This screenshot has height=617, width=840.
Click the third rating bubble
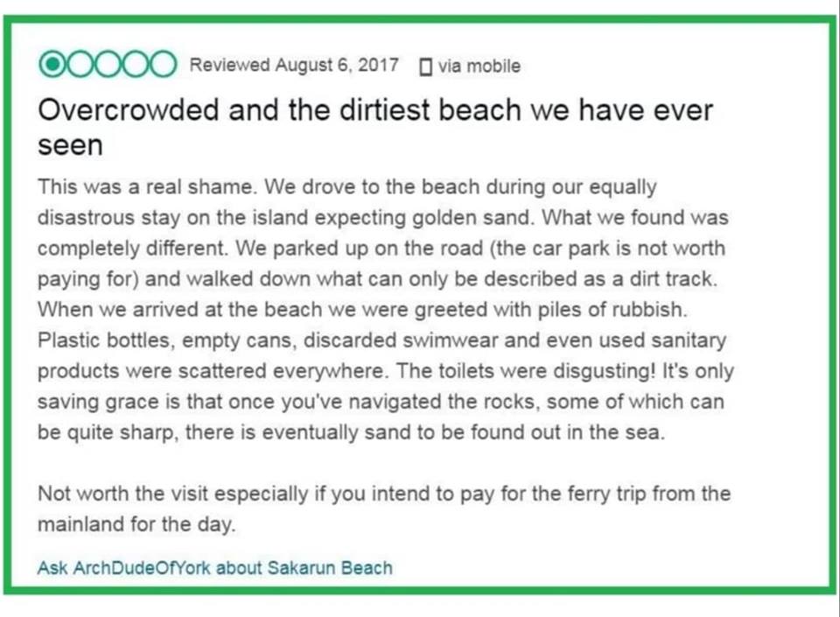tap(108, 66)
